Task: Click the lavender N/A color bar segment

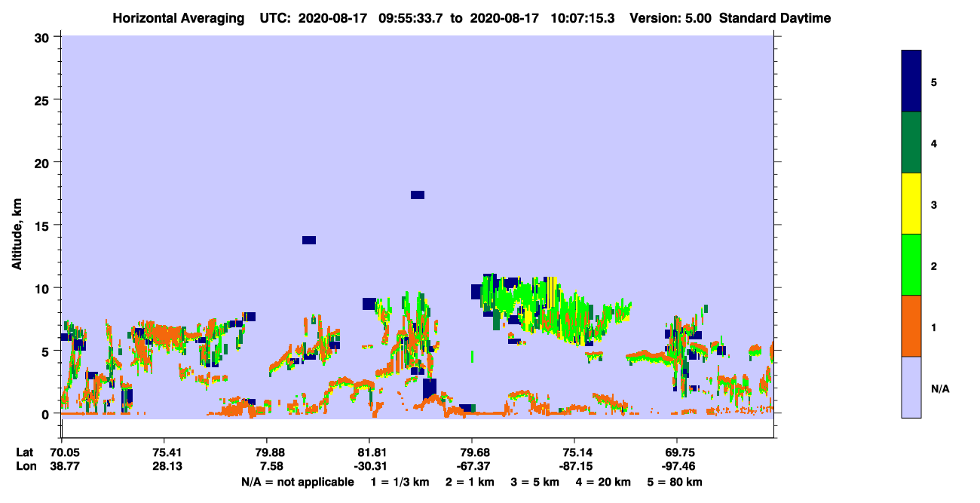Action: (911, 387)
